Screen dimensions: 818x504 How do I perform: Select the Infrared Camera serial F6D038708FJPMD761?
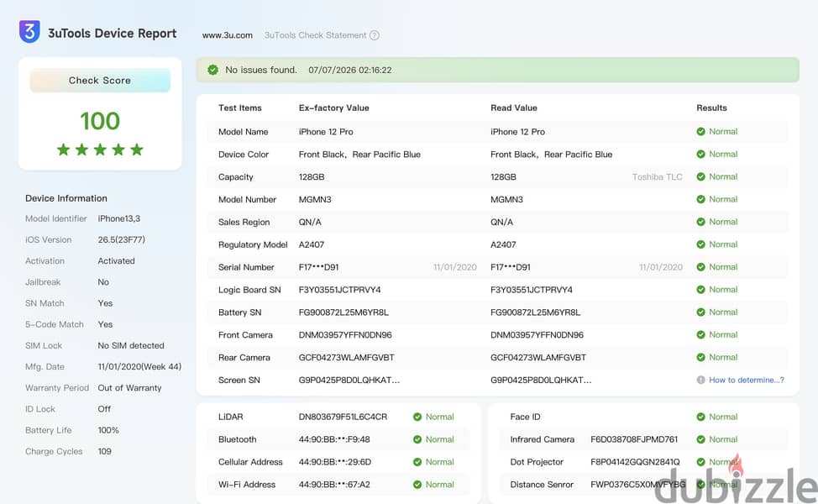pos(634,439)
